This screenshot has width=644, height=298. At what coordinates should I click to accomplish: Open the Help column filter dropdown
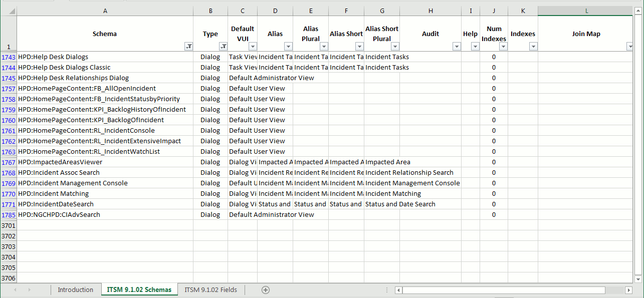click(475, 47)
